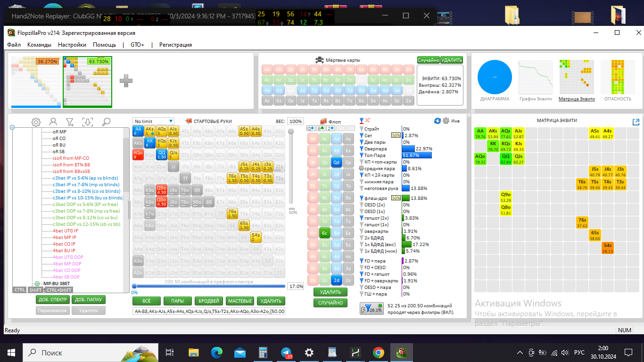Open the GTO+ menu
The image size is (644, 362).
[137, 45]
